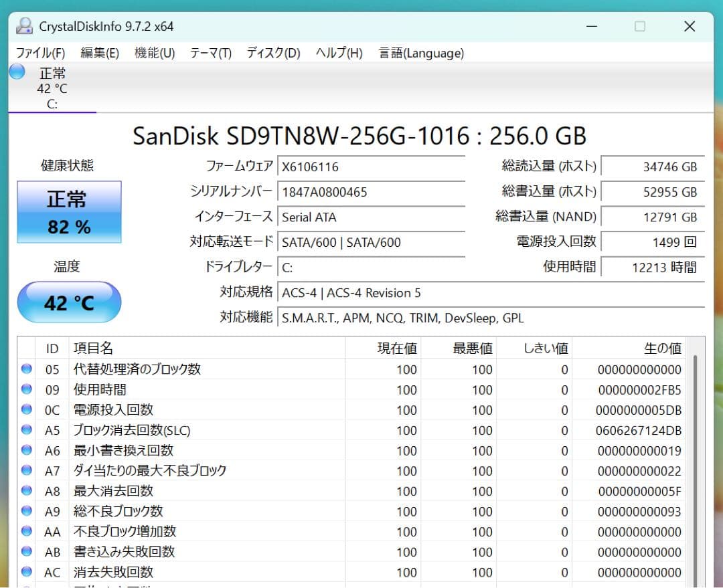Click 総読込量 (ホスト) value 34746 GB
The width and height of the screenshot is (723, 588).
pos(653,167)
